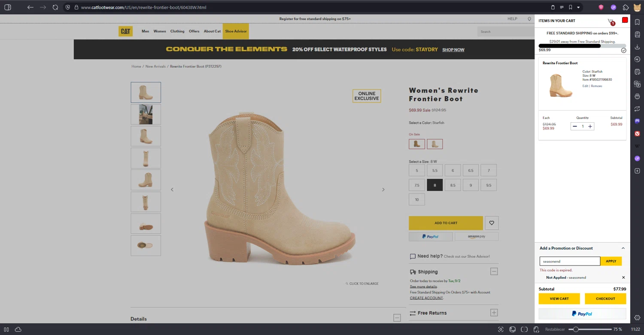Expand the Free Returns section
The width and height of the screenshot is (644, 335).
point(494,313)
